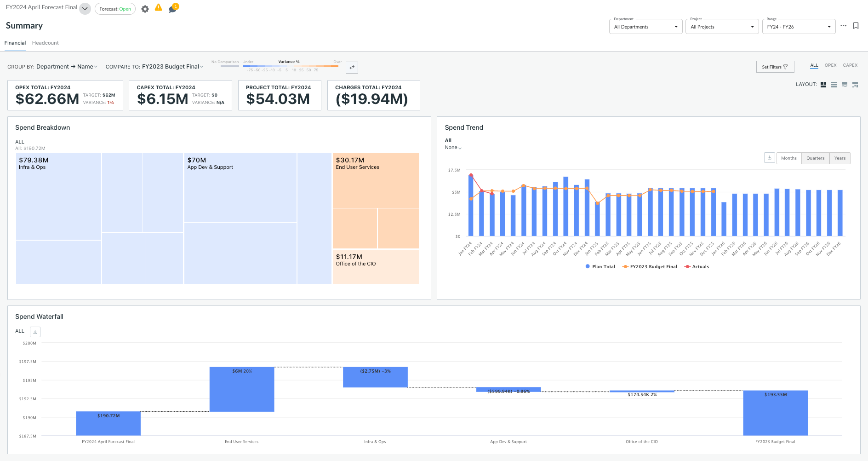The width and height of the screenshot is (868, 461).
Task: Switch the trend view to Years
Action: 839,158
